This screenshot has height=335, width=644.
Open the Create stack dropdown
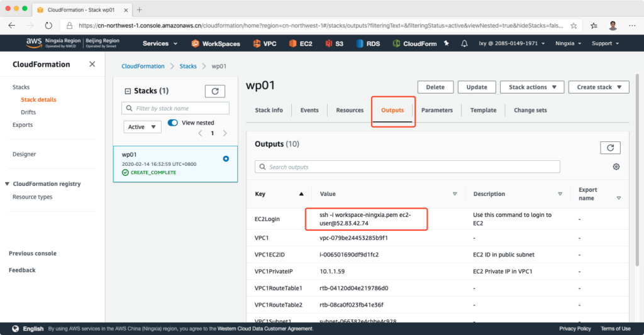598,87
